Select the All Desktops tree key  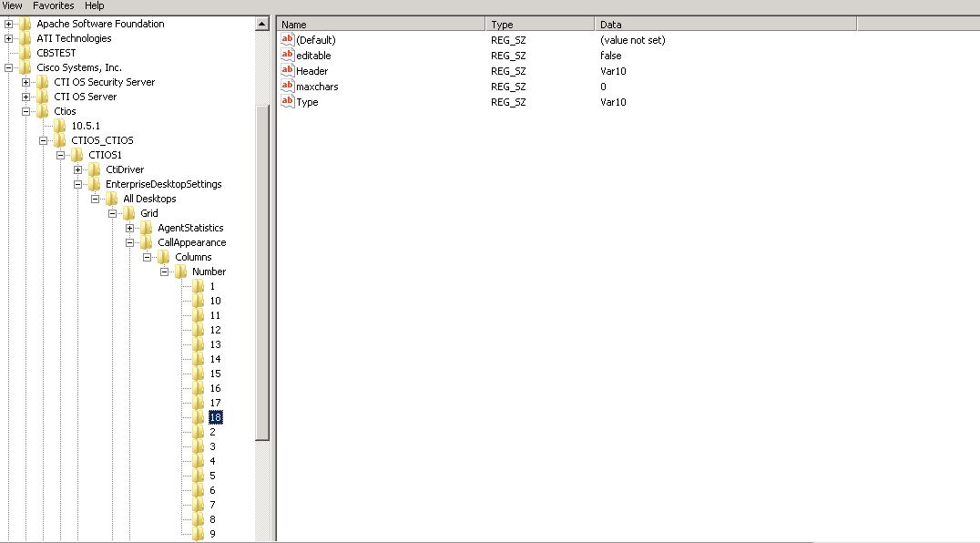(149, 199)
